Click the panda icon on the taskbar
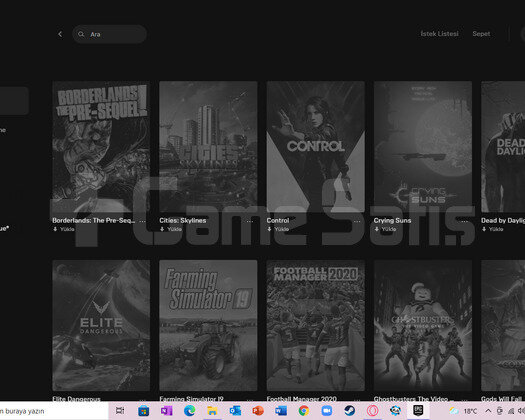Image resolution: width=525 pixels, height=420 pixels. (x=395, y=410)
